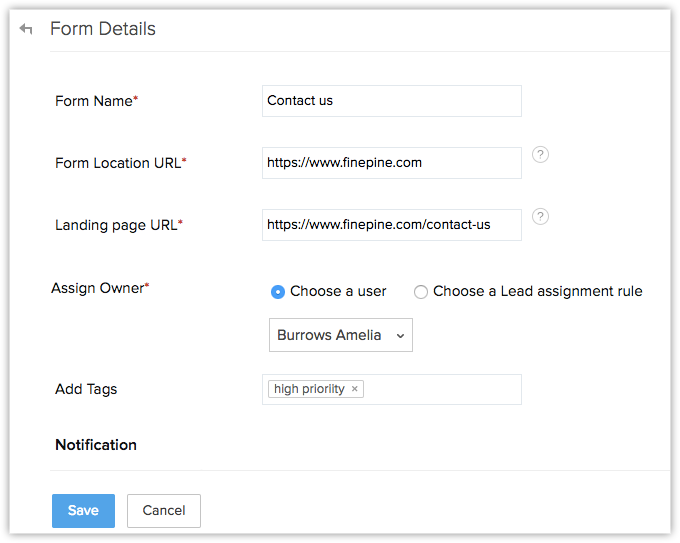This screenshot has height=543, width=680.
Task: Click empty space in the Add Tags field
Action: [440, 389]
